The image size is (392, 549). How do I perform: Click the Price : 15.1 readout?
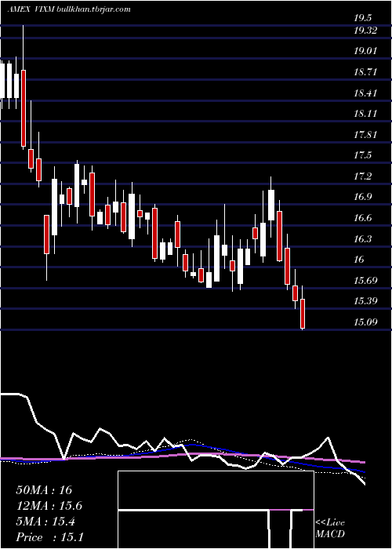[49, 537]
